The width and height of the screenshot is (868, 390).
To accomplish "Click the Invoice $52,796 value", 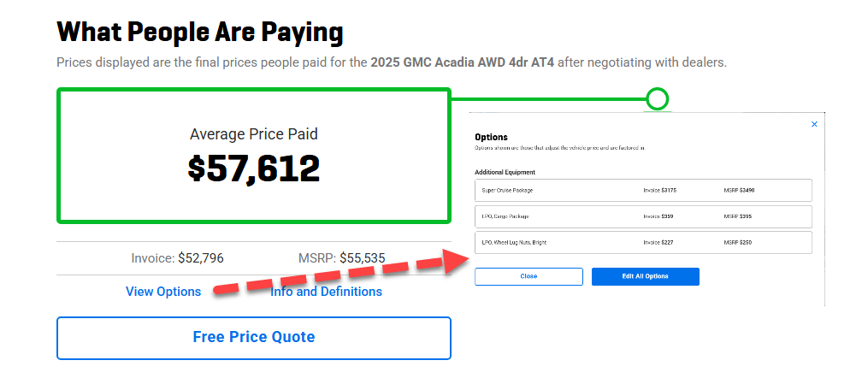I will 178,258.
